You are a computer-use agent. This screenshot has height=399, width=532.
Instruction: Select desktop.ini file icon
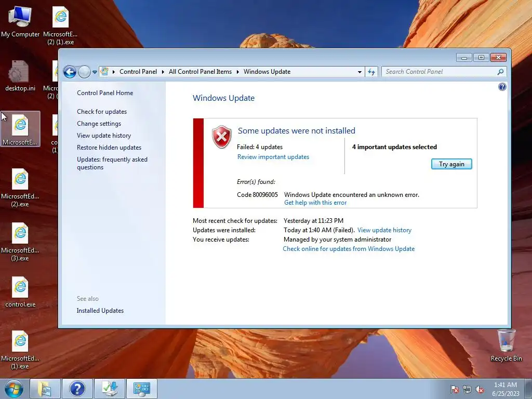pos(20,75)
